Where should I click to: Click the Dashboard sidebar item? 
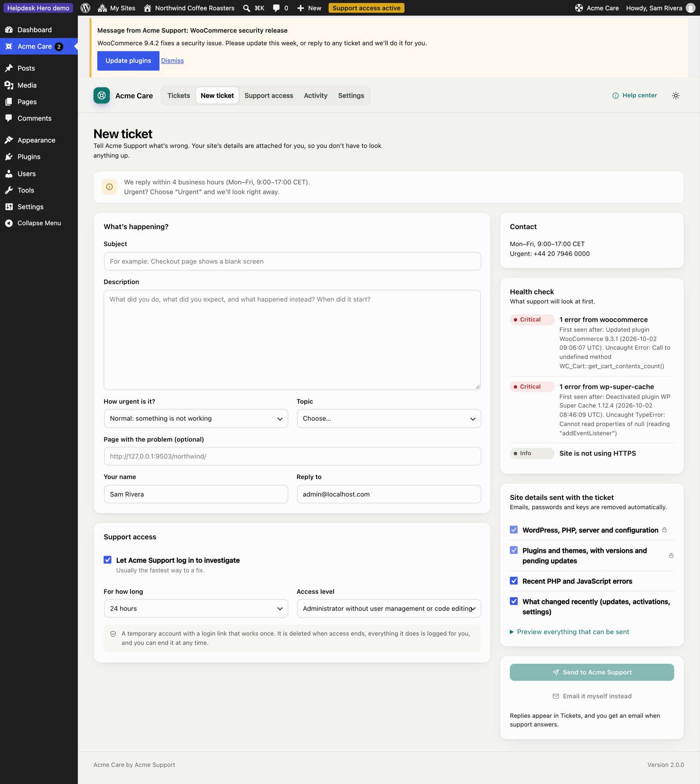39,30
